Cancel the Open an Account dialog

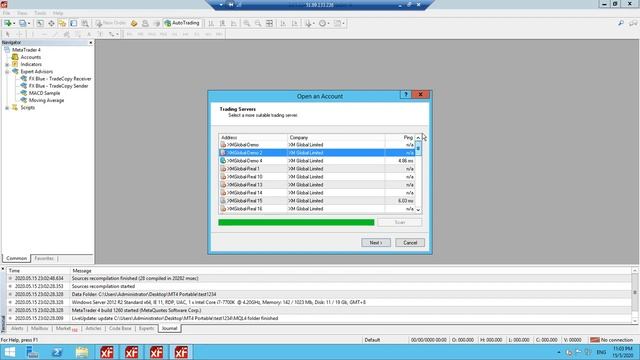coord(410,243)
